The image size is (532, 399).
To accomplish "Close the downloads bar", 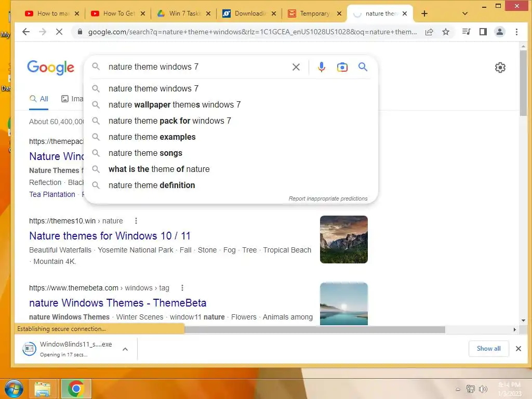I will 518,349.
